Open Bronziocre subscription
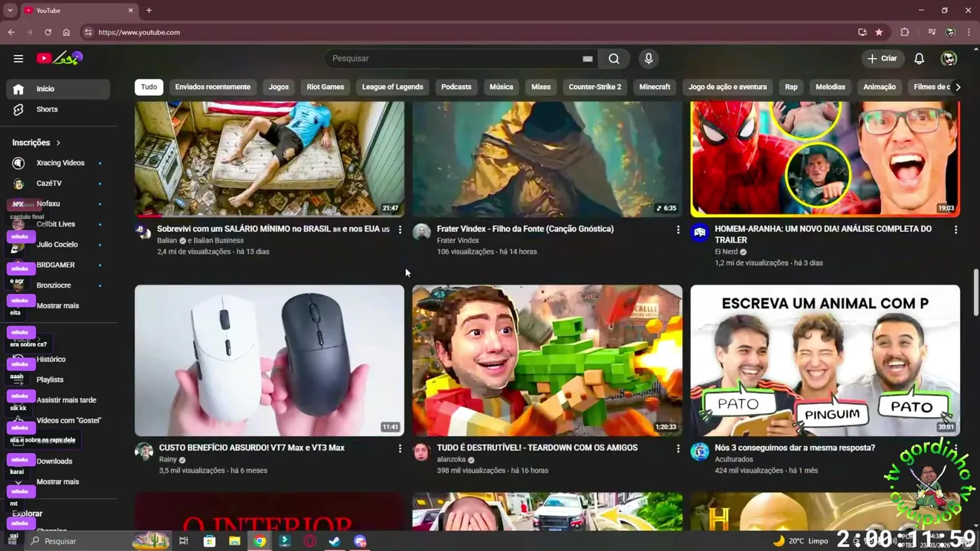 (x=58, y=285)
